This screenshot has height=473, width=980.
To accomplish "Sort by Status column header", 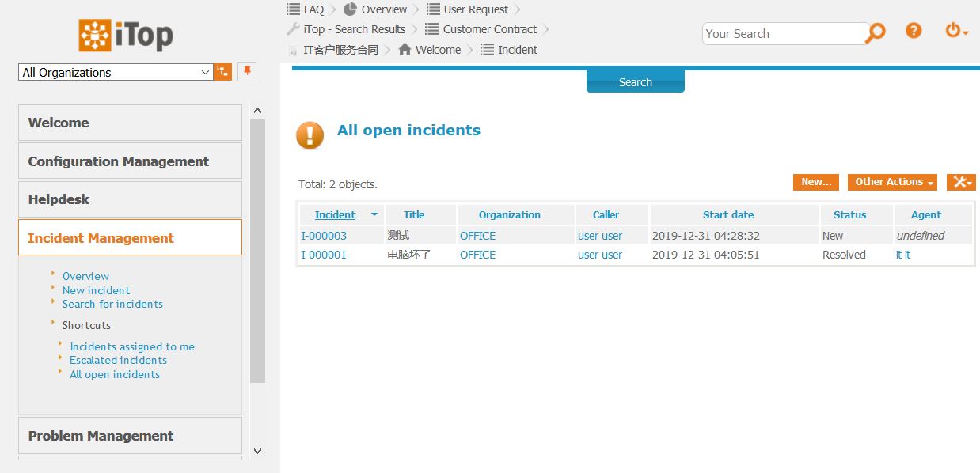I will [849, 214].
